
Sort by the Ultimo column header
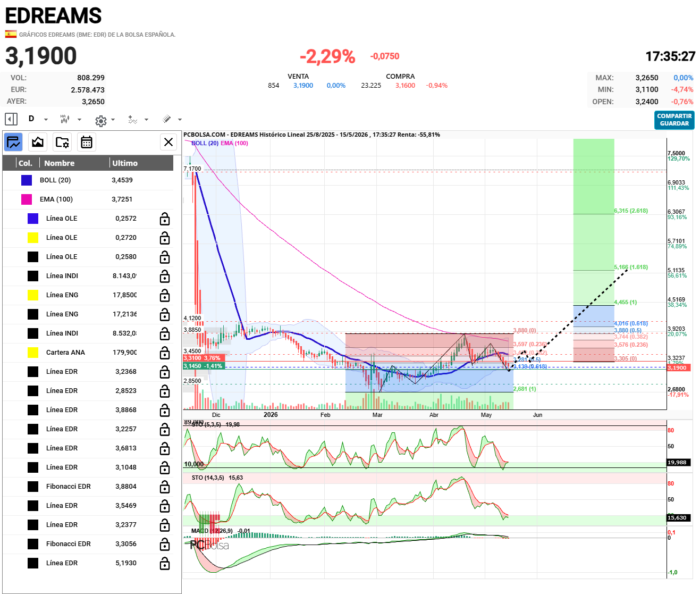[125, 163]
